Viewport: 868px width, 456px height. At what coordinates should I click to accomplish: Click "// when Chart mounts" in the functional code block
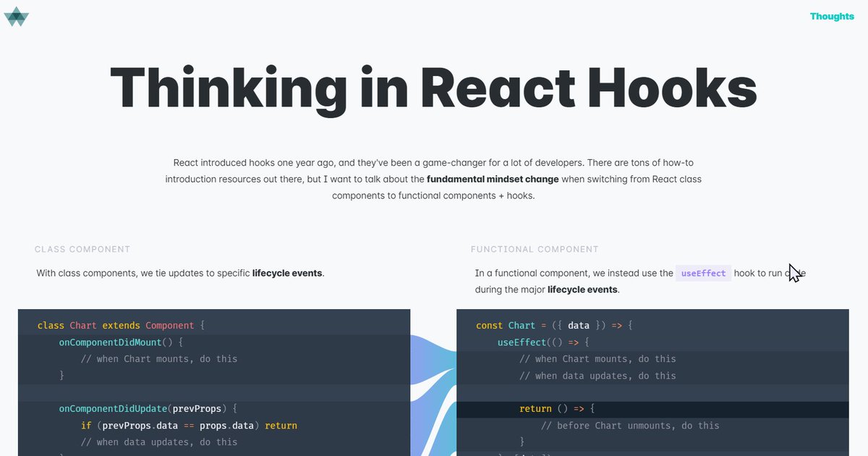click(597, 359)
